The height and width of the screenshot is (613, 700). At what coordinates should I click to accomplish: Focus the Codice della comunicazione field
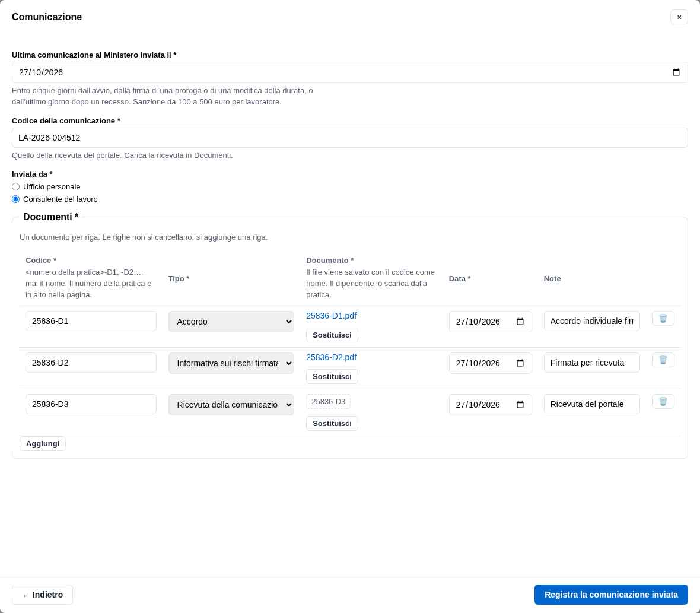pos(350,138)
